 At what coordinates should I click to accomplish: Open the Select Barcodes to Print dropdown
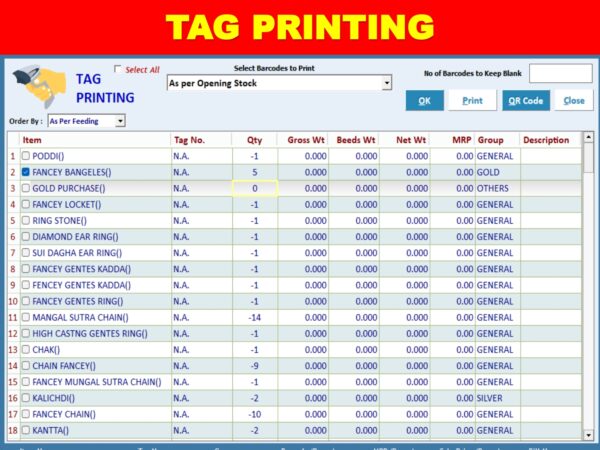387,84
